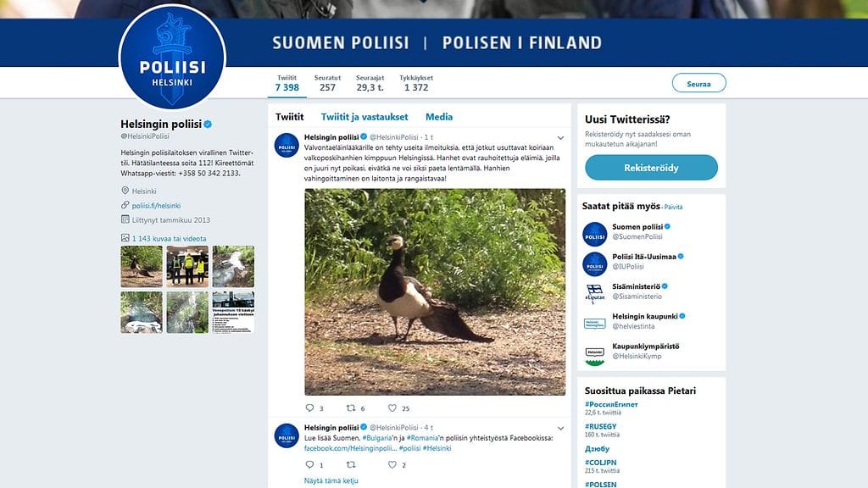This screenshot has height=488, width=868.
Task: Click the location pin icon next to Helsinki
Action: (x=125, y=191)
